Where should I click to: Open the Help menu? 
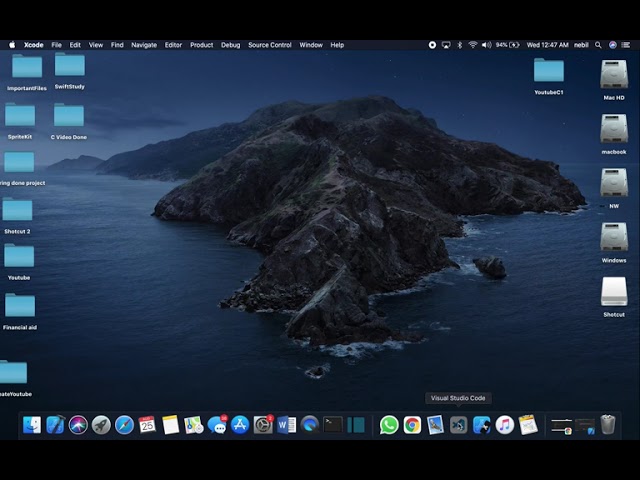tap(337, 45)
